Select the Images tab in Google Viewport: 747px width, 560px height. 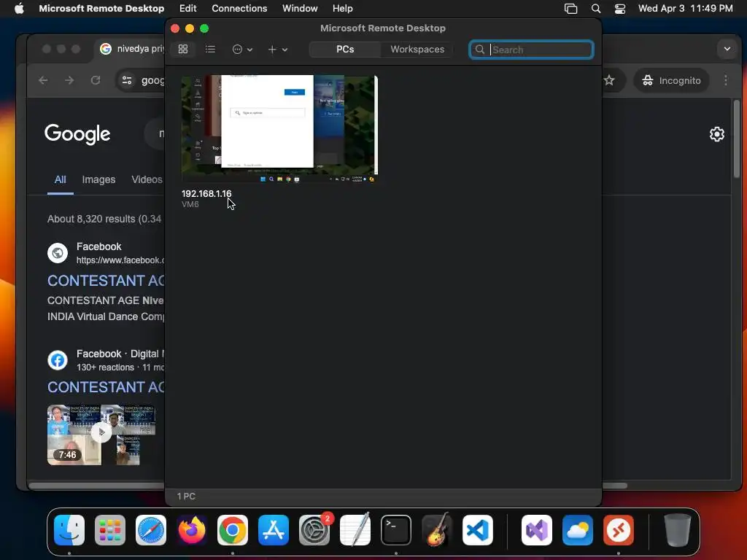point(98,179)
